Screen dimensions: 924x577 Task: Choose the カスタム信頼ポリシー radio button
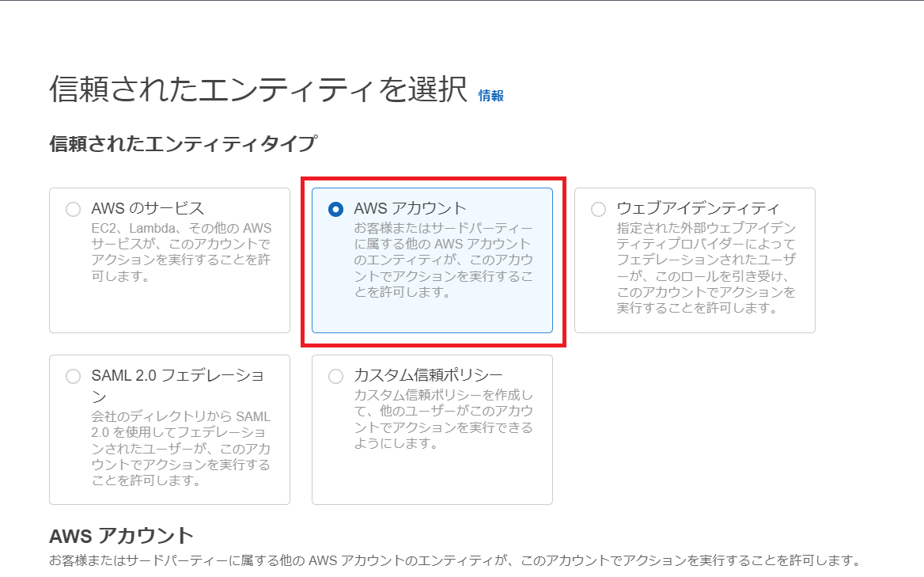336,376
